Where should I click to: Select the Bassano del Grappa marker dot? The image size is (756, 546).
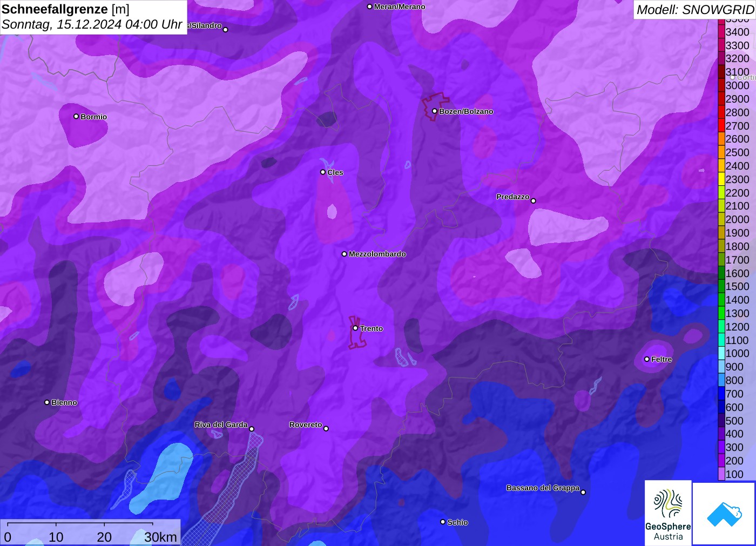pos(583,492)
